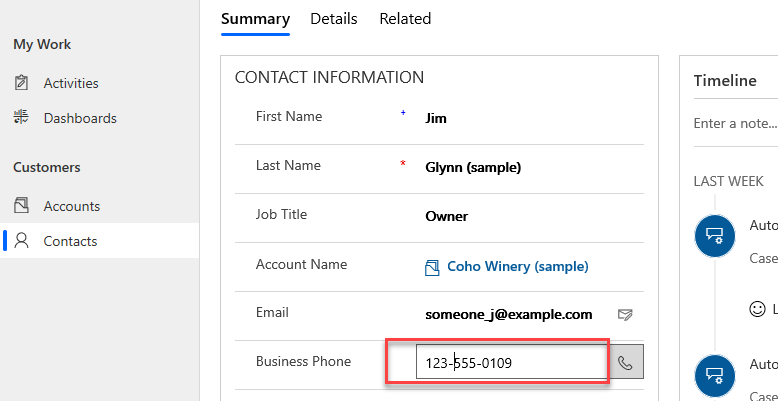
Task: Click the Last Name label
Action: point(288,165)
